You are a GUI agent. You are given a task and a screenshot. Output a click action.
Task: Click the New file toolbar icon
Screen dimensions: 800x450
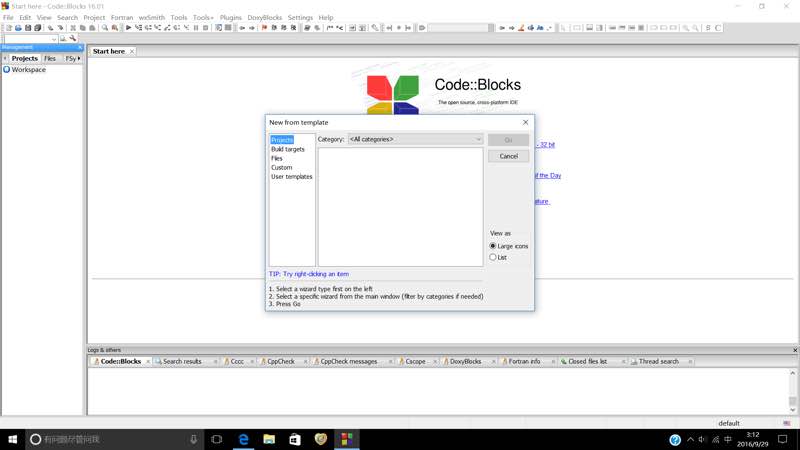(9, 28)
